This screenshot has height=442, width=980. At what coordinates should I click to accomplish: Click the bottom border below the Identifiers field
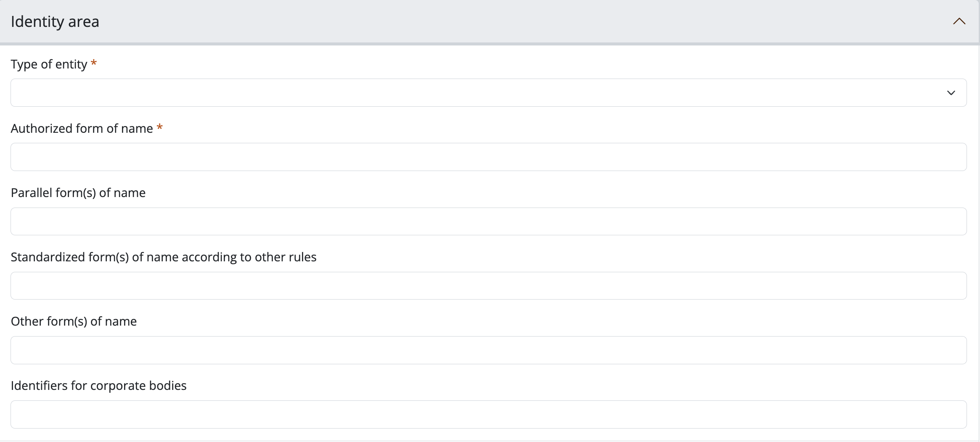pyautogui.click(x=488, y=441)
